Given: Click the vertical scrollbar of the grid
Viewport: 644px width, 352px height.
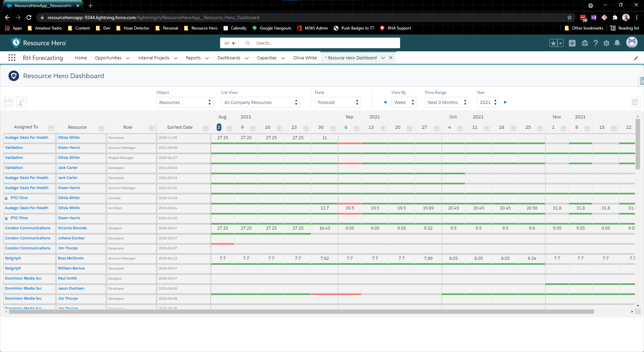Looking at the screenshot, I should [x=638, y=144].
